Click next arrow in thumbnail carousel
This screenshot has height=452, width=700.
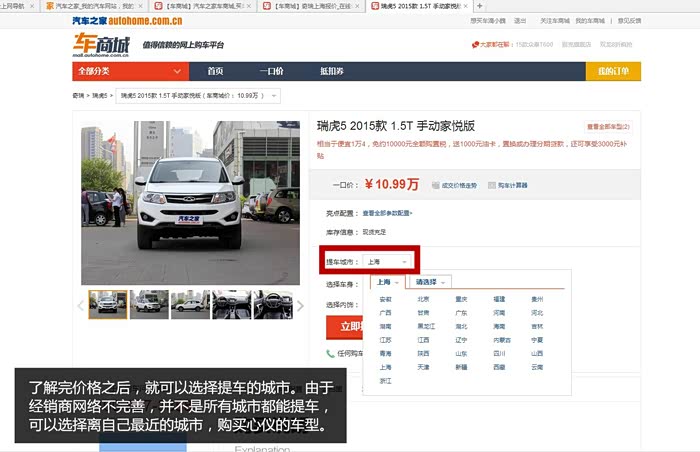tap(300, 305)
